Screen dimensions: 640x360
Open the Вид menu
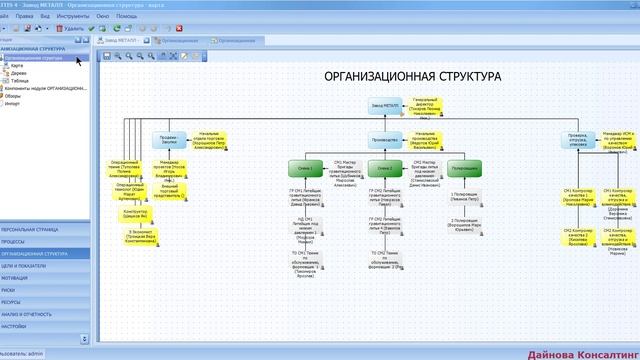click(x=45, y=16)
